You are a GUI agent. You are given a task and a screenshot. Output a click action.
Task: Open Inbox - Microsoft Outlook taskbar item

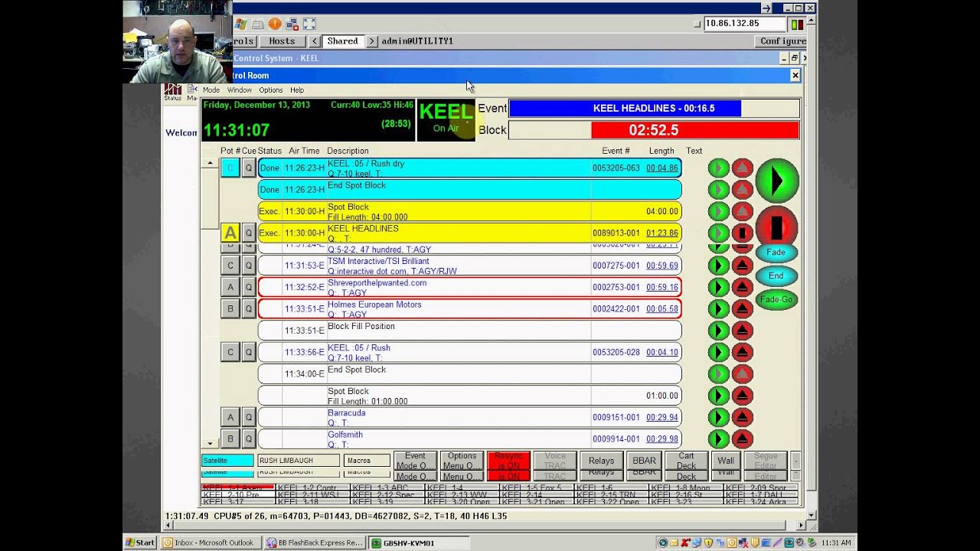211,543
